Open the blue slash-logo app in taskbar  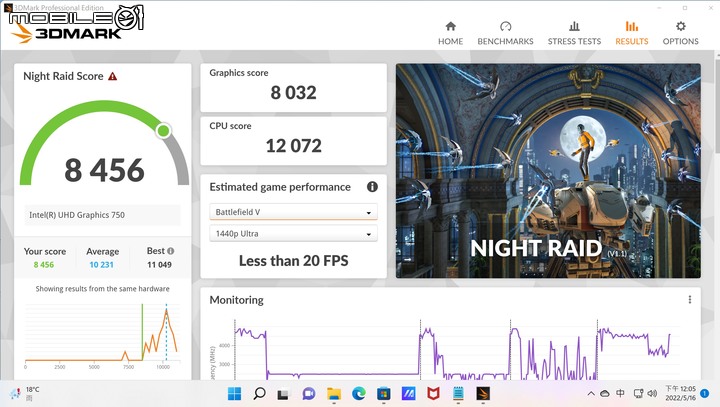point(408,394)
